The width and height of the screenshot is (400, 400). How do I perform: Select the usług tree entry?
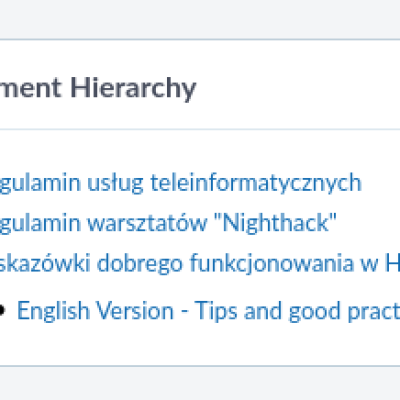pyautogui.click(x=181, y=183)
